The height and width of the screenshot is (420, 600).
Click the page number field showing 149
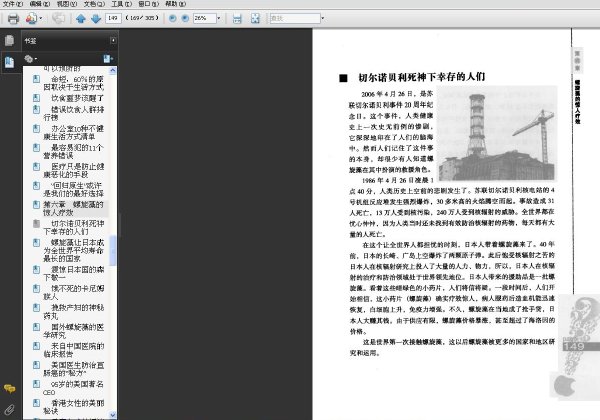click(x=113, y=18)
